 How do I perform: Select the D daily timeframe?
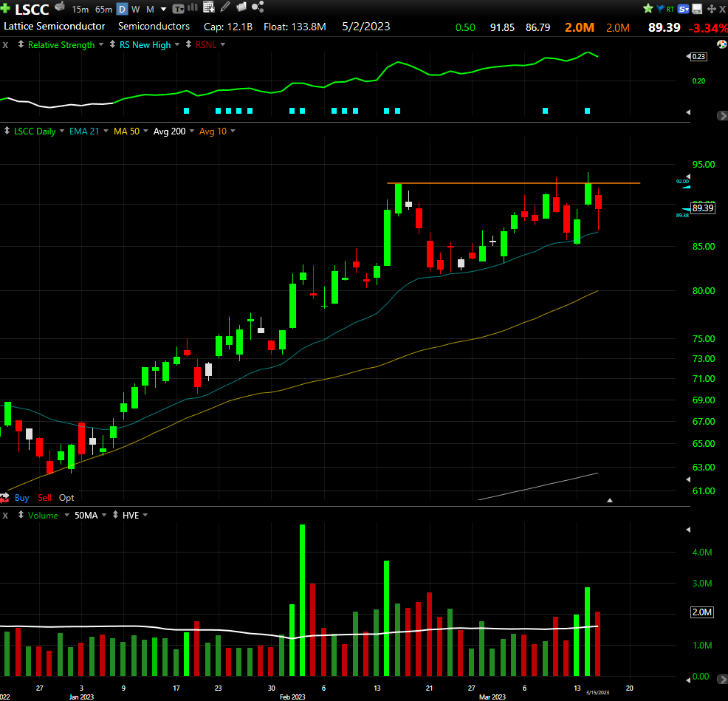(x=122, y=10)
